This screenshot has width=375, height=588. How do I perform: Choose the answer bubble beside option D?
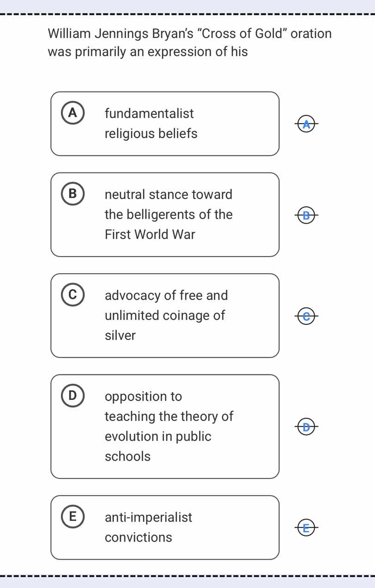(306, 426)
